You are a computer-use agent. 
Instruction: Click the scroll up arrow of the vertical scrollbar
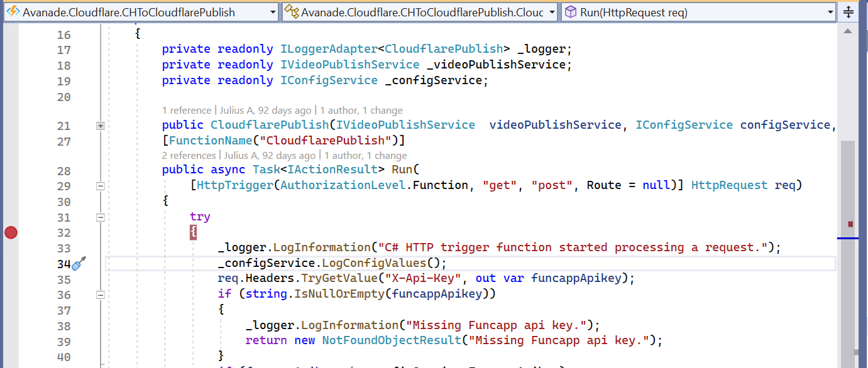point(847,31)
